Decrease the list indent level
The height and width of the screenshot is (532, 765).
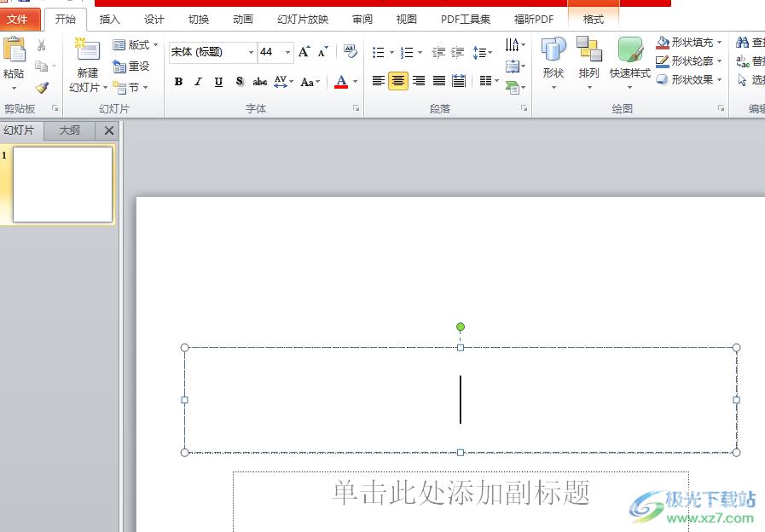point(438,52)
